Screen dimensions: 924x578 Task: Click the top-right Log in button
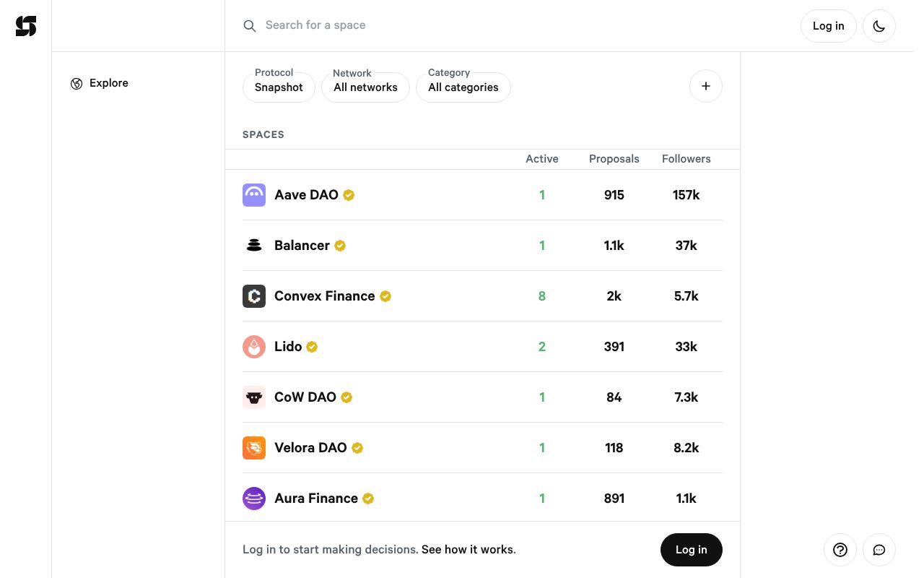point(828,26)
